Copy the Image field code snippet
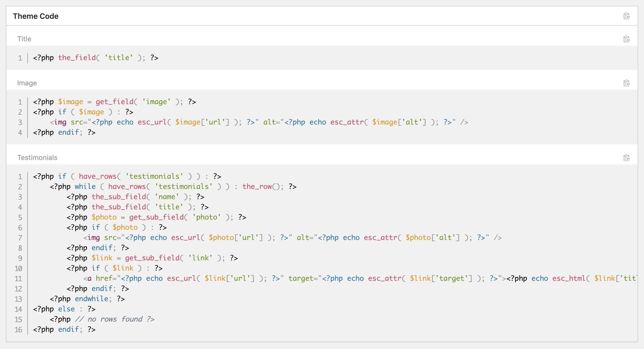 tap(626, 83)
